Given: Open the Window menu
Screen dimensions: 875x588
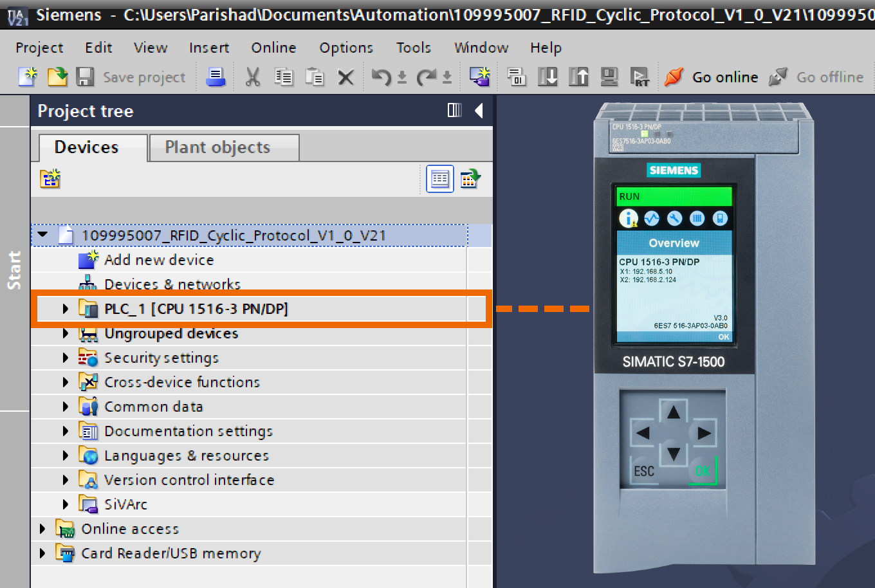Looking at the screenshot, I should coord(481,48).
